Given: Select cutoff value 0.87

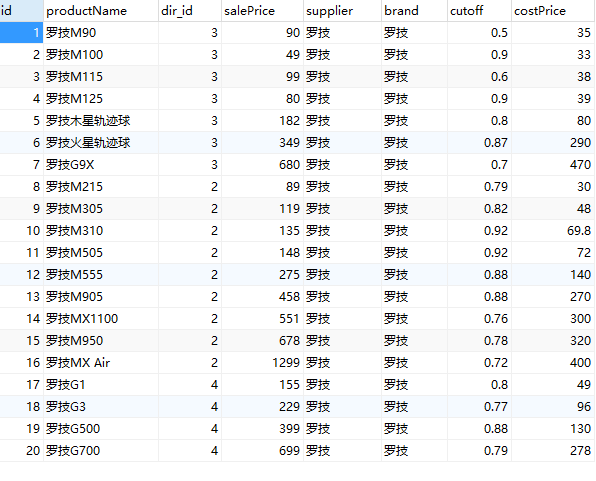Looking at the screenshot, I should click(x=496, y=143).
